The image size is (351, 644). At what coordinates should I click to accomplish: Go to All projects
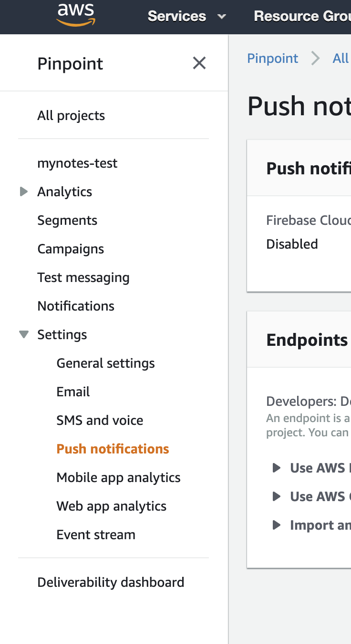point(71,115)
